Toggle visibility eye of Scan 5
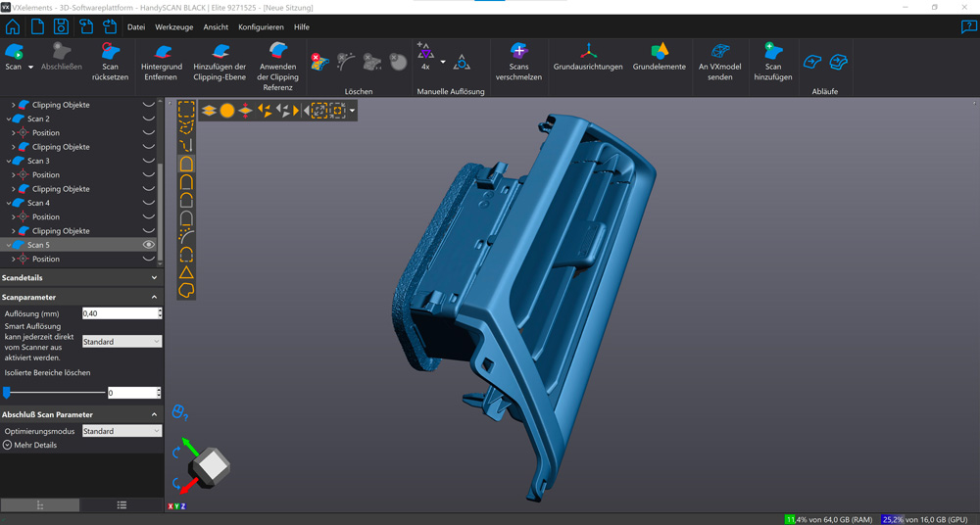Viewport: 980px width, 525px height. tap(149, 245)
